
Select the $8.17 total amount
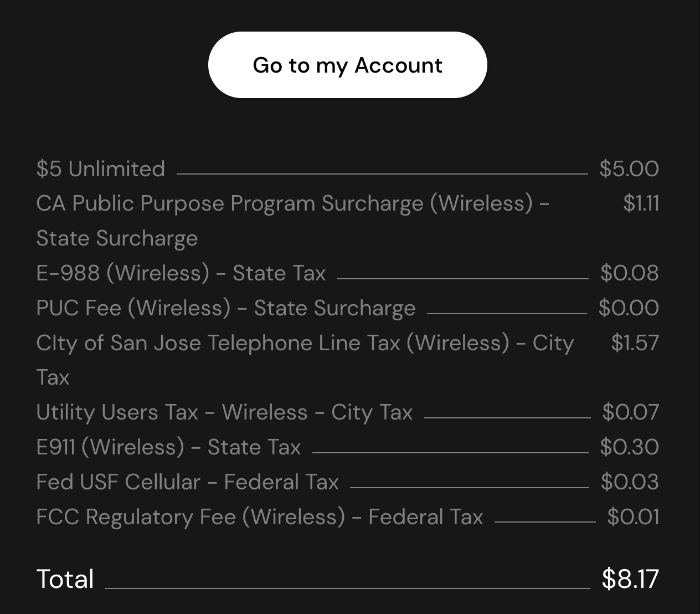pos(630,579)
